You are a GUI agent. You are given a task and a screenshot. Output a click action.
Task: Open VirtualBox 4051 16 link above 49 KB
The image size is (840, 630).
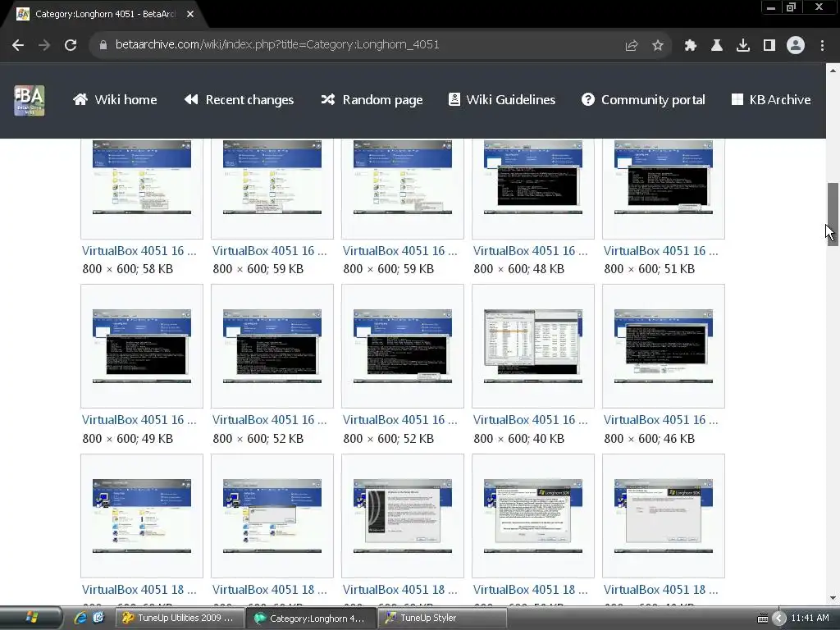(139, 420)
